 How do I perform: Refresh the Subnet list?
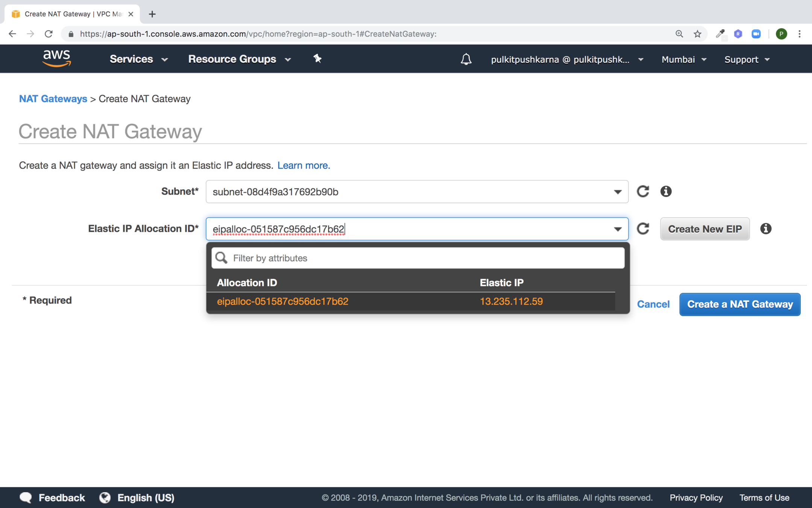643,191
